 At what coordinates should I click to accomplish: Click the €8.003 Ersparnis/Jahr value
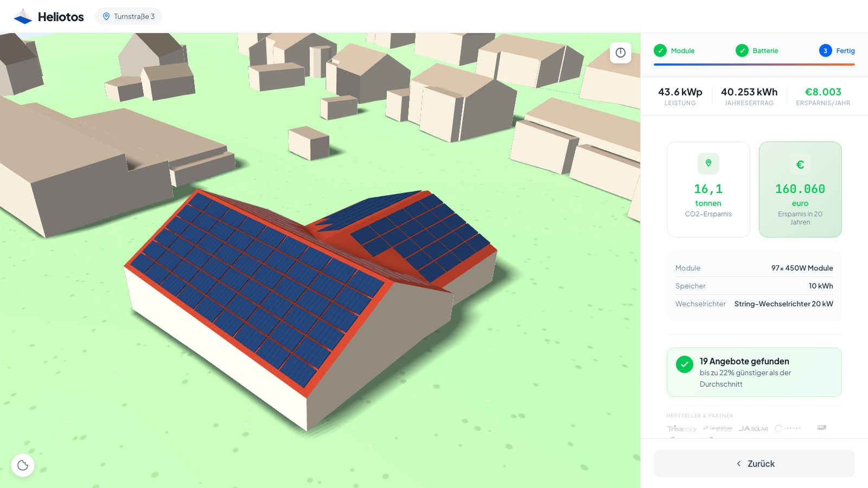823,92
